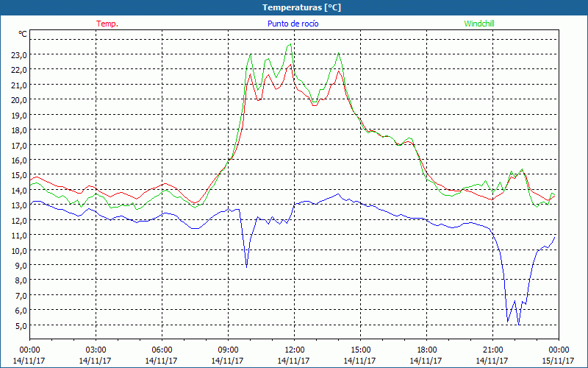Click the 12:00 time axis label

[x=295, y=350]
